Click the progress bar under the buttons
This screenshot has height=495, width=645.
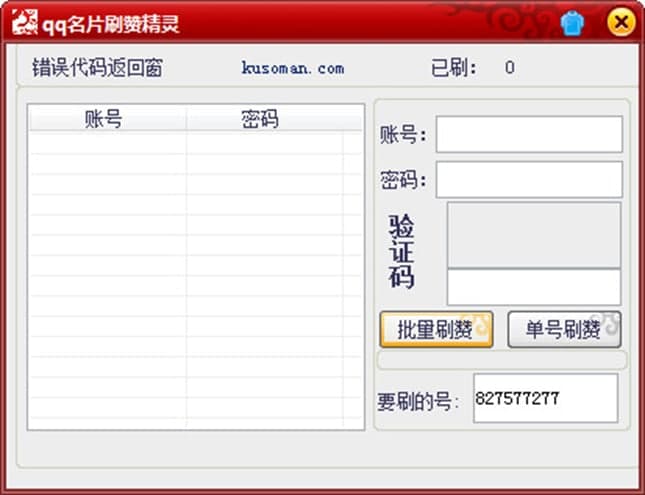[502, 360]
